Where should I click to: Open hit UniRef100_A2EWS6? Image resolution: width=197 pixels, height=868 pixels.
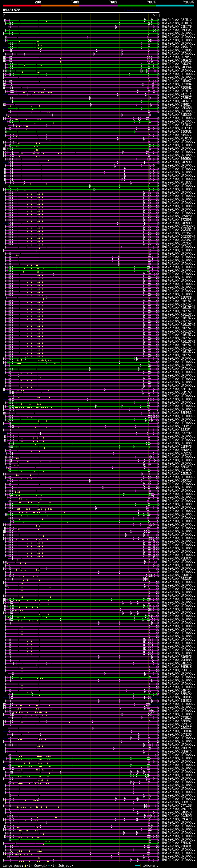pos(176,558)
